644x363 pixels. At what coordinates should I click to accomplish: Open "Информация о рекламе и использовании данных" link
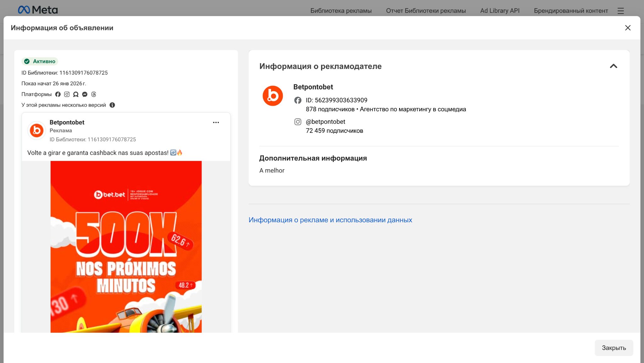(x=330, y=220)
